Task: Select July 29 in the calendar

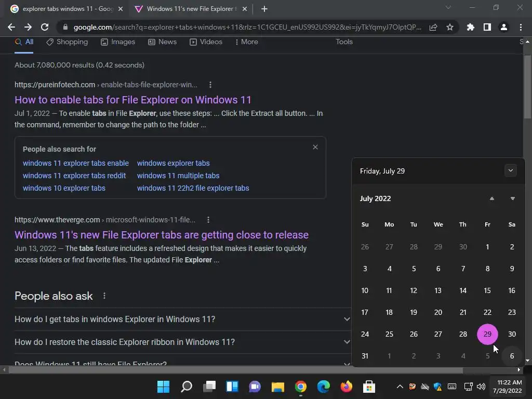Action: (x=487, y=334)
